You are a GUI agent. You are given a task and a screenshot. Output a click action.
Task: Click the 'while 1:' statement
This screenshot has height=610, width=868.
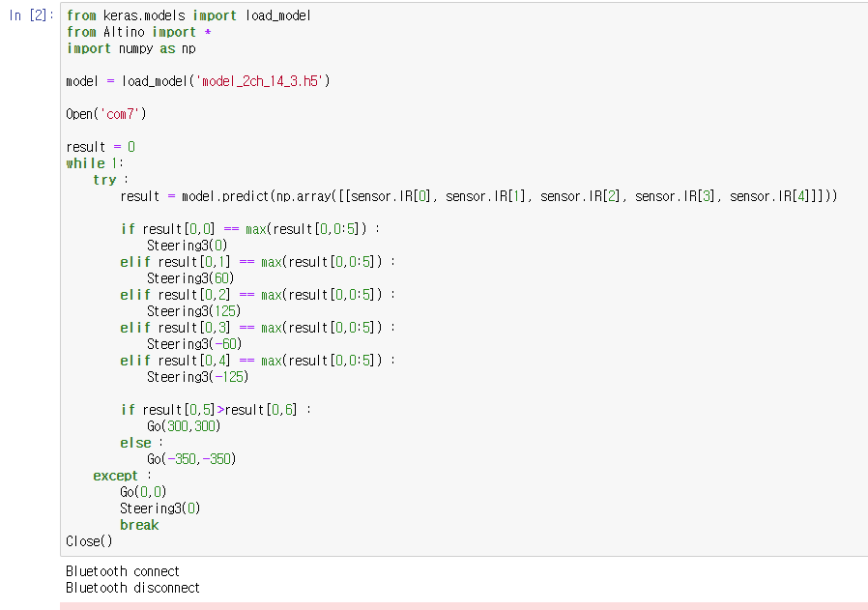click(95, 163)
